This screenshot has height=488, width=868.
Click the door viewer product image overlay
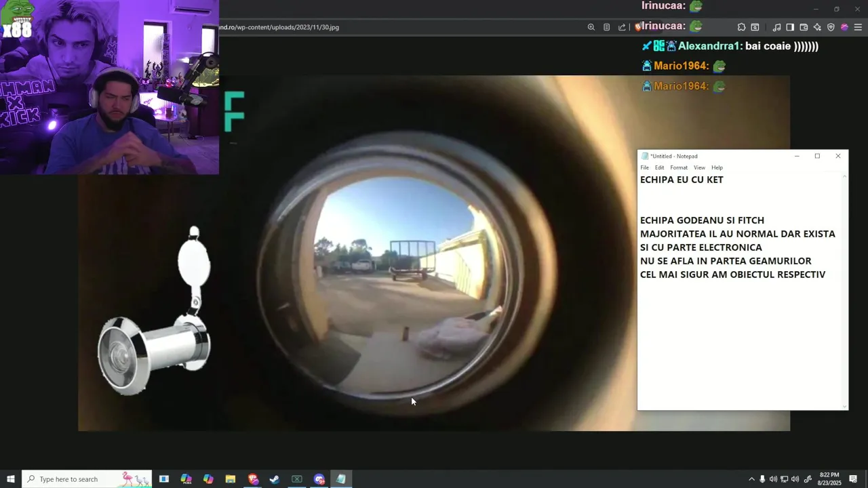[155, 312]
